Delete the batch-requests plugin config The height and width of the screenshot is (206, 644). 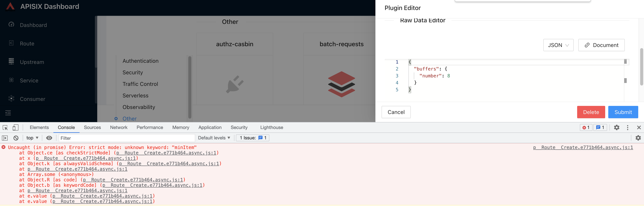591,112
